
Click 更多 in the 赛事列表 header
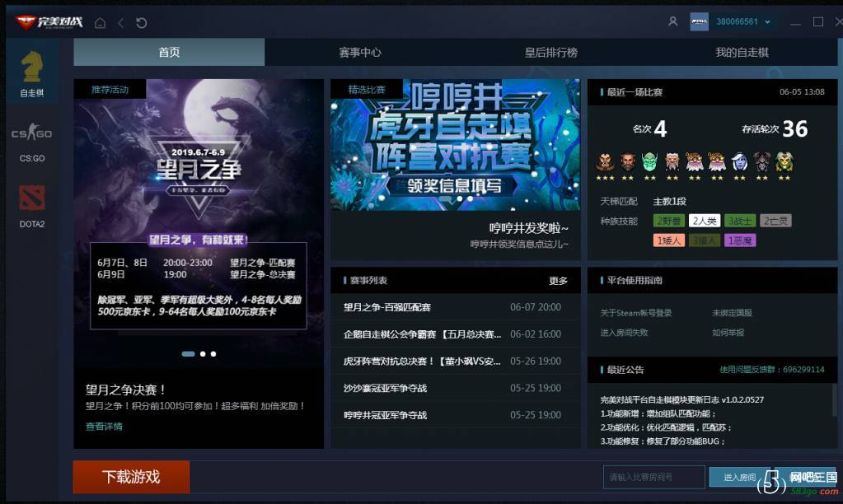point(558,281)
